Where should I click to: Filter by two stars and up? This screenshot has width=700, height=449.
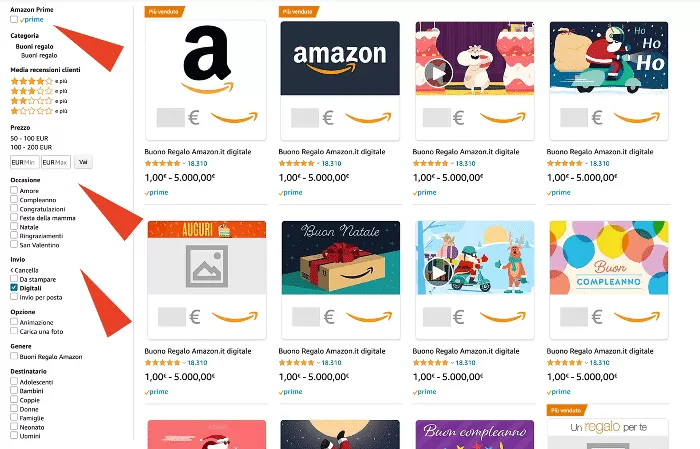pos(30,100)
